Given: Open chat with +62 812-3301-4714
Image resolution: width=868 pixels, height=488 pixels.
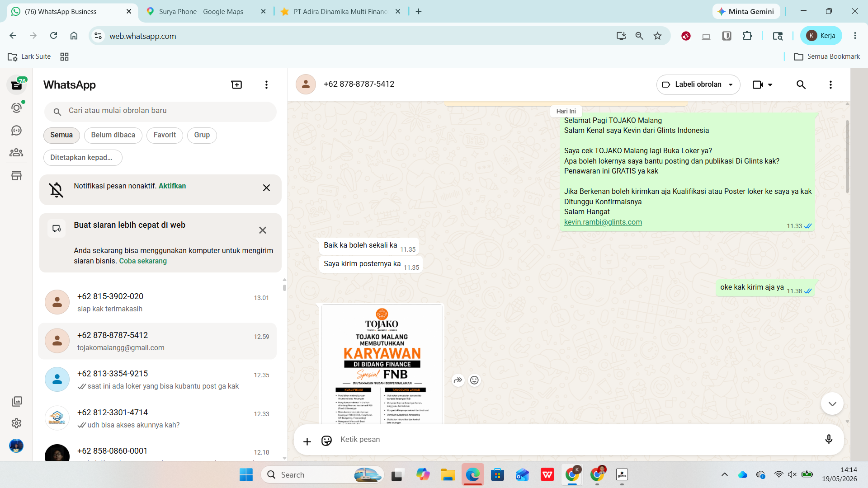Looking at the screenshot, I should [x=157, y=418].
